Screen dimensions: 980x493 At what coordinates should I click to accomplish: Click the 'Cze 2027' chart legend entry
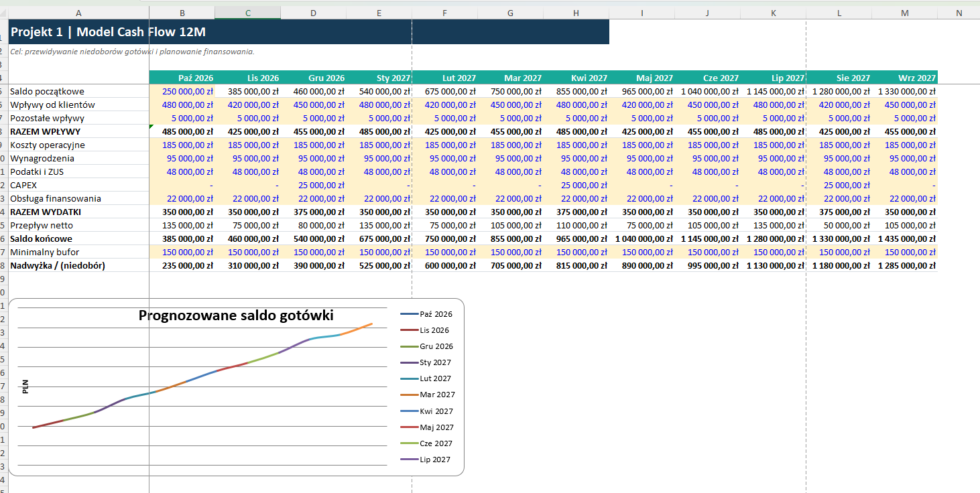(x=426, y=443)
